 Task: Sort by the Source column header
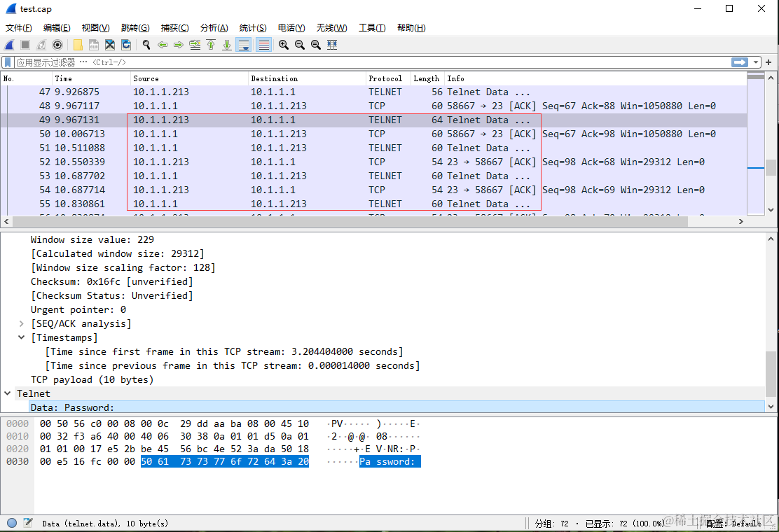click(x=189, y=78)
